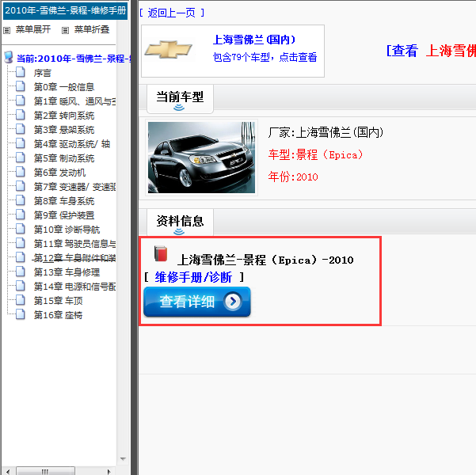Click the page icon beside 第8章 车身系统

tap(21, 200)
